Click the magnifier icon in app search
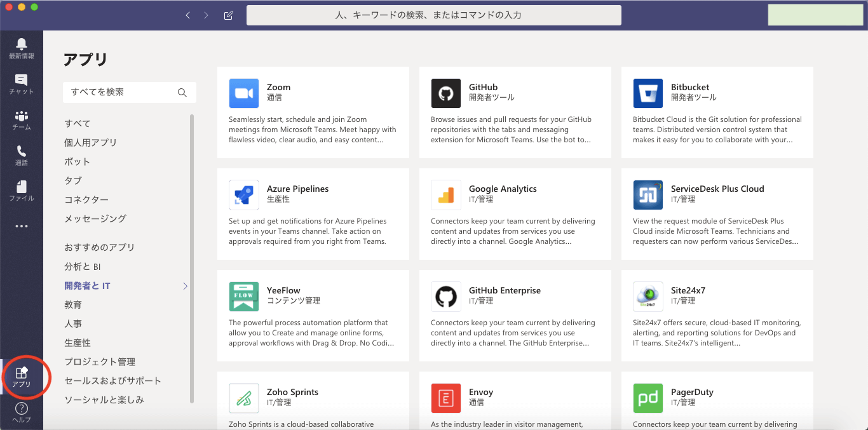Screen dimensions: 868x430 (x=182, y=93)
